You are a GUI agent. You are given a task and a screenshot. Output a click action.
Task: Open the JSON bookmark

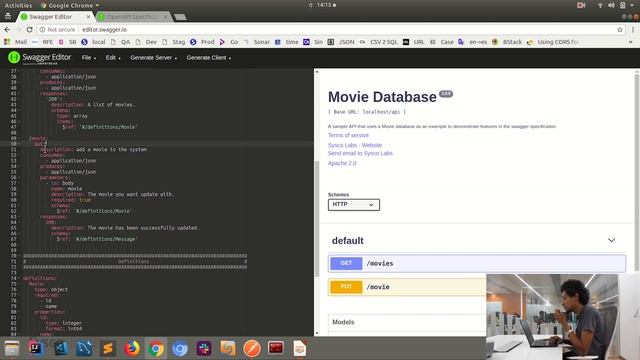pos(342,42)
